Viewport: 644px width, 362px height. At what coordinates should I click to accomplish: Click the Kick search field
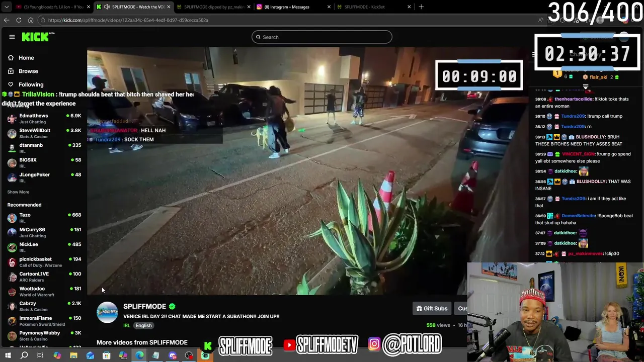point(322,37)
